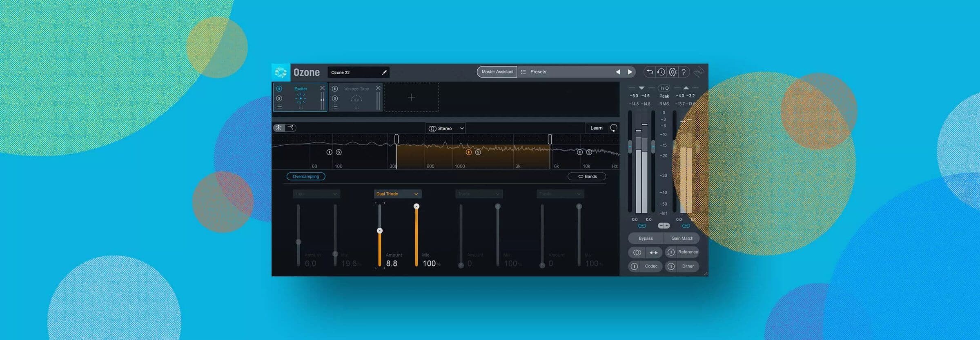Click the input gain fader handle
This screenshot has width=980, height=340.
630,147
